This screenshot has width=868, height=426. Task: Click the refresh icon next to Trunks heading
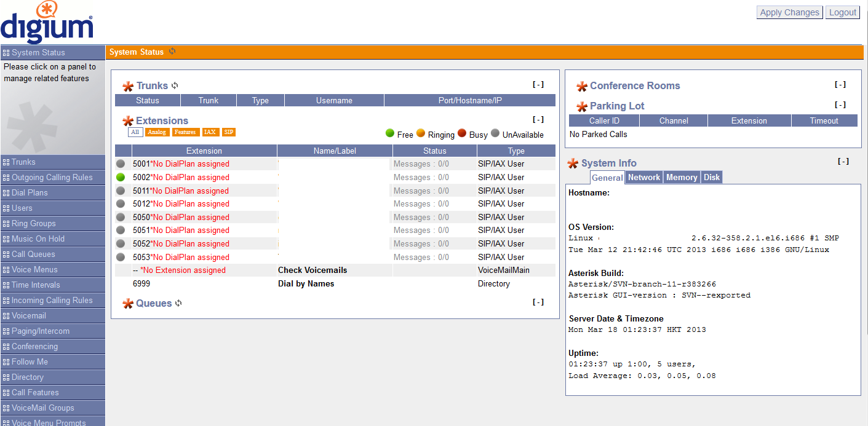[175, 85]
